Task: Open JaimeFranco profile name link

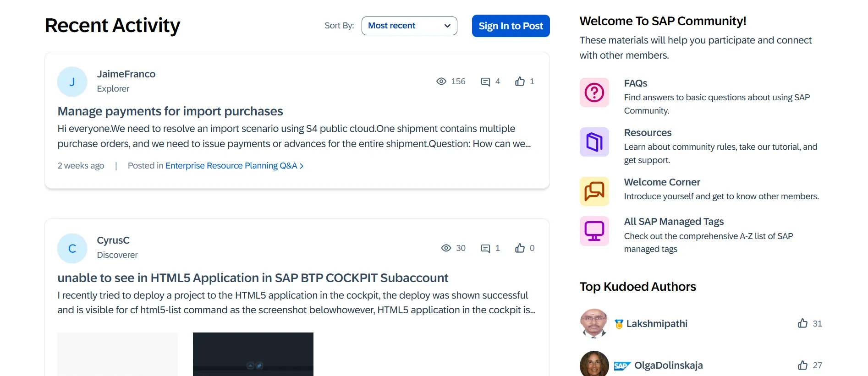Action: click(126, 74)
